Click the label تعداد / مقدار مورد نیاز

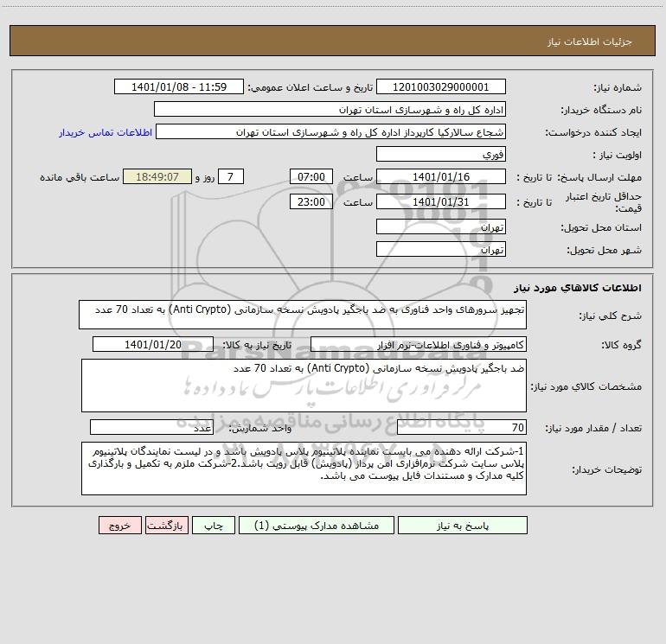click(593, 429)
